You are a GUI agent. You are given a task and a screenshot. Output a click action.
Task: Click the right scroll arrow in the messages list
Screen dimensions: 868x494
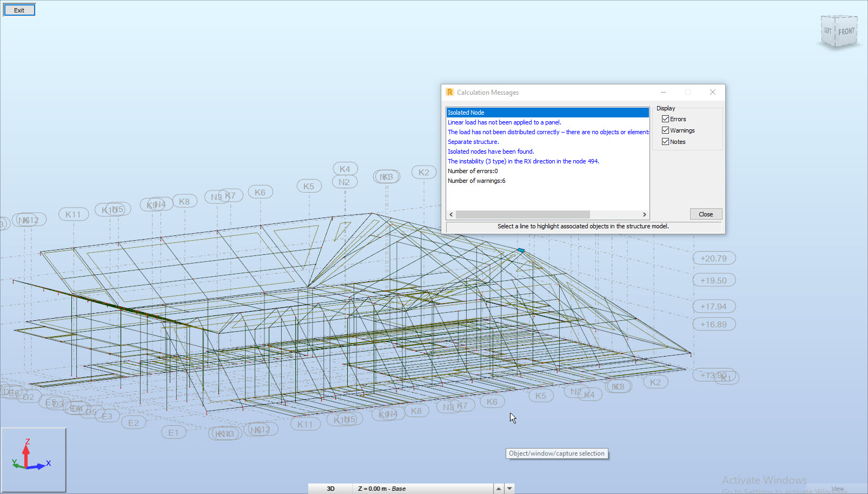tap(645, 214)
